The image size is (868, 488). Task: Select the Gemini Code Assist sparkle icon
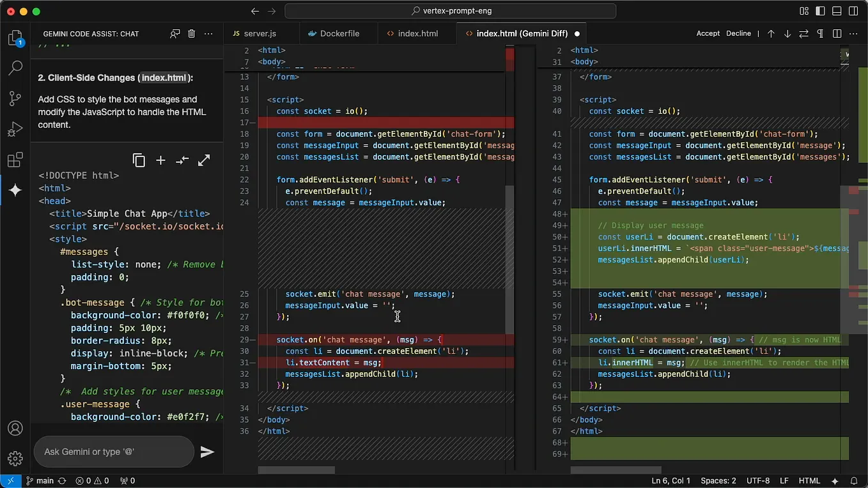click(15, 189)
